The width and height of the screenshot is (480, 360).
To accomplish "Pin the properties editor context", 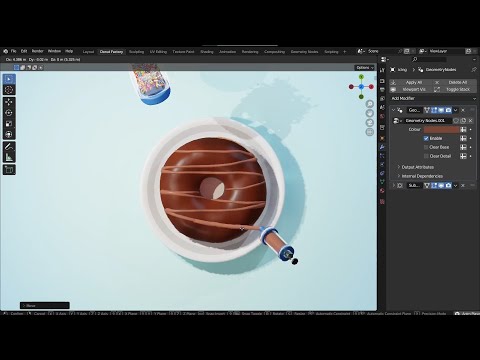I will coord(473,70).
